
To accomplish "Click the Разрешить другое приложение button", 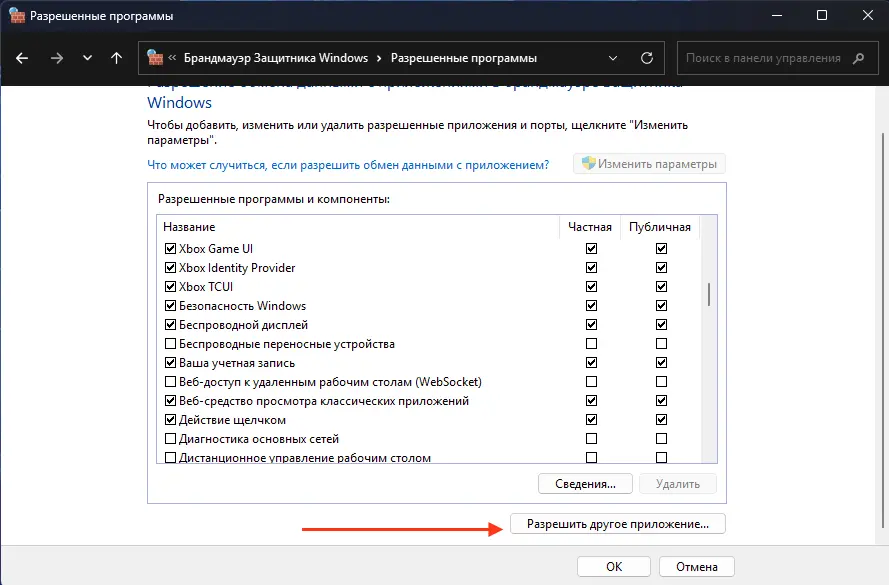I will coord(617,523).
